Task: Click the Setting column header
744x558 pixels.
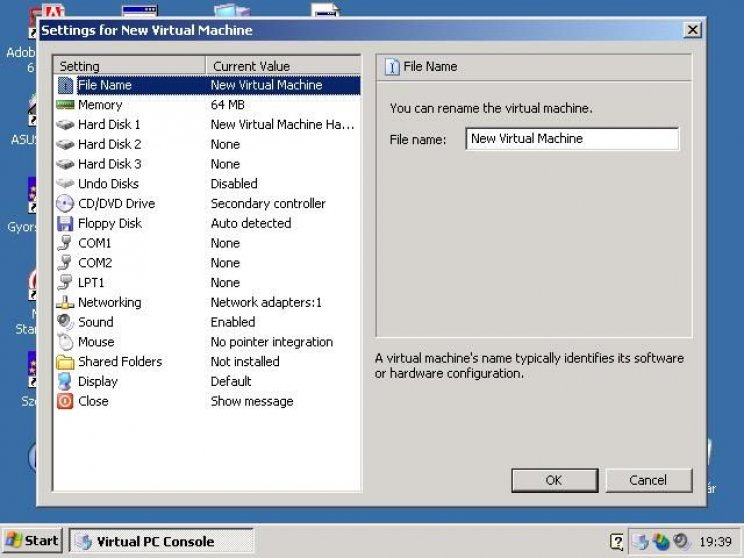Action: [130, 66]
